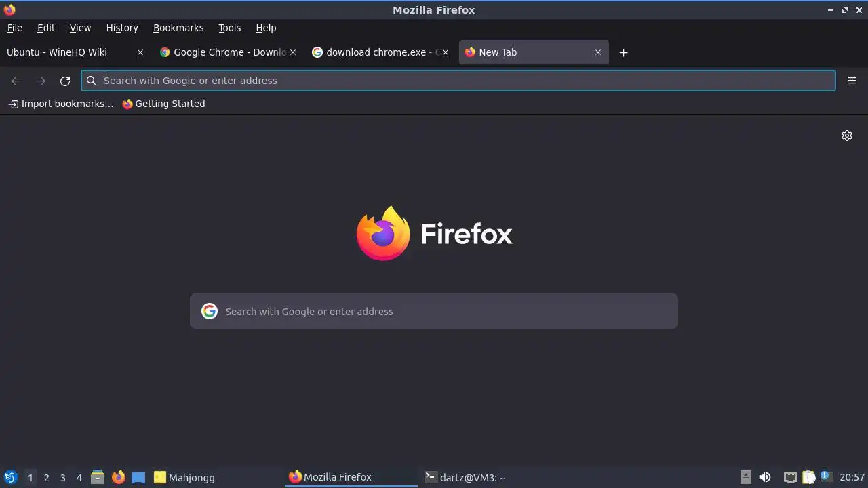This screenshot has width=868, height=488.
Task: Open the Help menu
Action: [x=266, y=28]
